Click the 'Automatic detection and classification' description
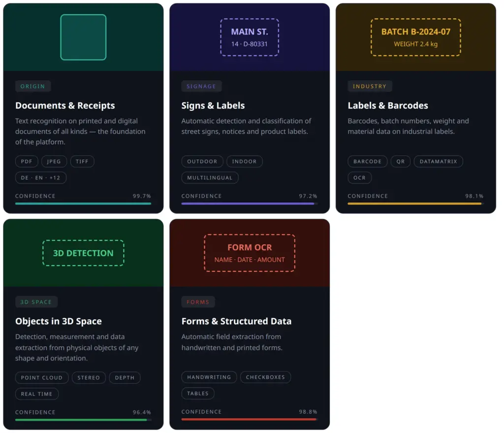The height and width of the screenshot is (433, 504). [x=246, y=126]
